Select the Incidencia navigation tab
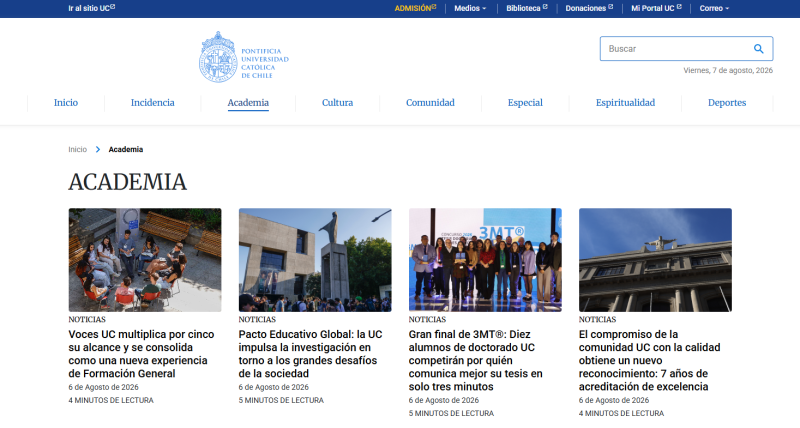This screenshot has height=428, width=800. click(153, 103)
